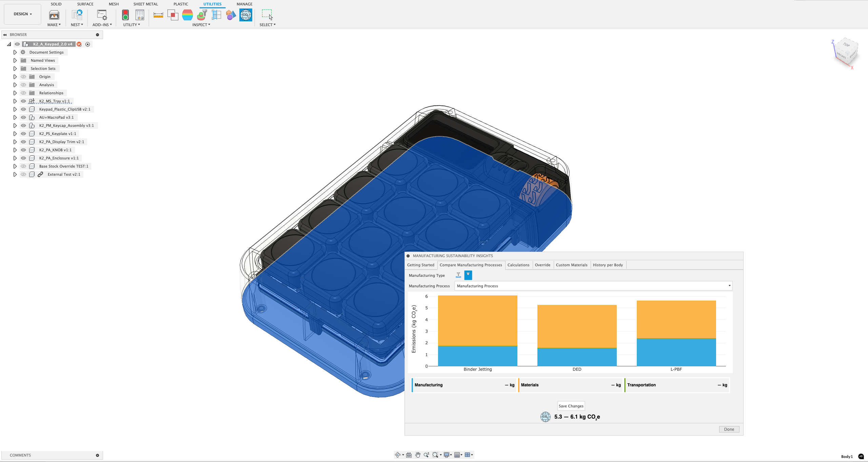
Task: Click the Measure ruler tool icon
Action: 158,15
